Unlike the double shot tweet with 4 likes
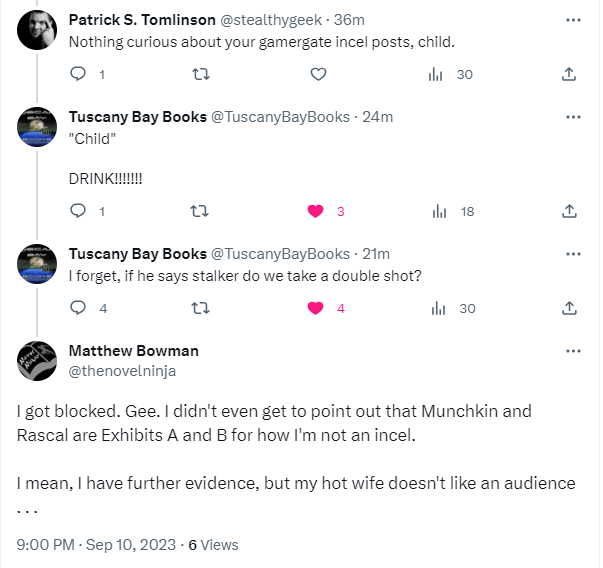This screenshot has height=568, width=603. point(316,308)
